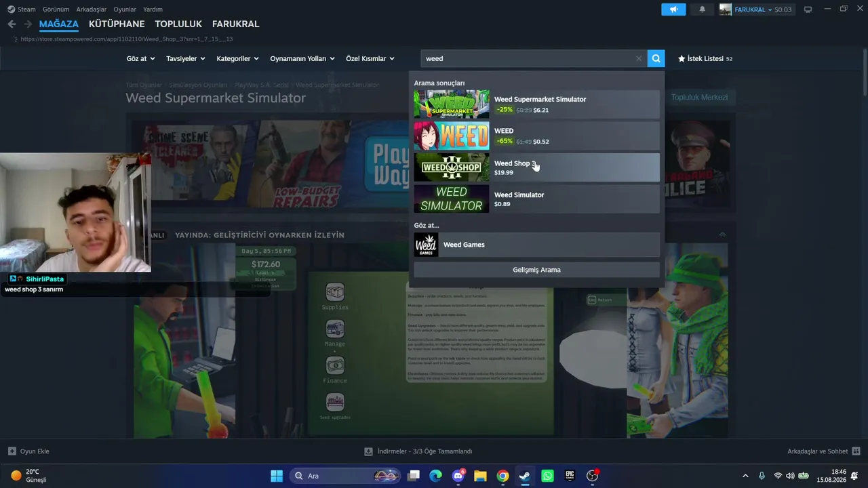Screen dimensions: 868x488
Task: Open the Oyunlar menu
Action: pyautogui.click(x=125, y=9)
